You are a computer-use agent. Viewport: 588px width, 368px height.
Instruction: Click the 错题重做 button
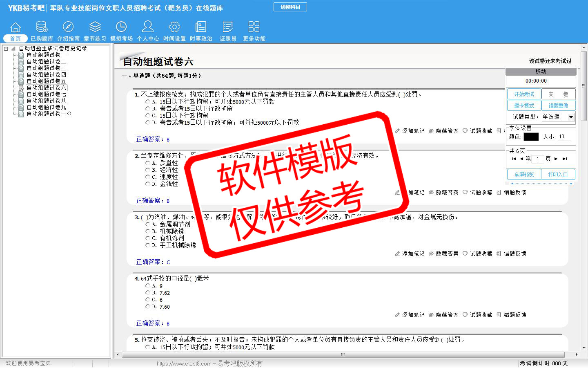pos(558,105)
